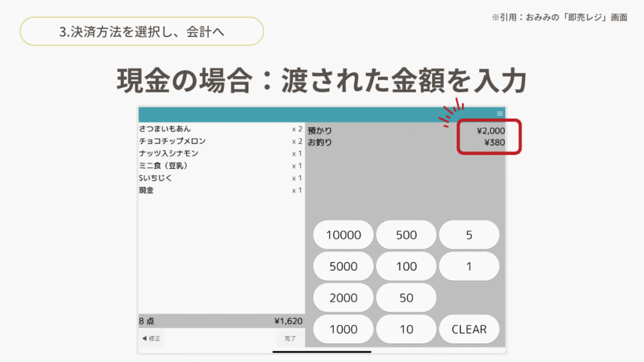644x362 pixels.
Task: Select the さつまいもあん item row
Action: [220, 129]
